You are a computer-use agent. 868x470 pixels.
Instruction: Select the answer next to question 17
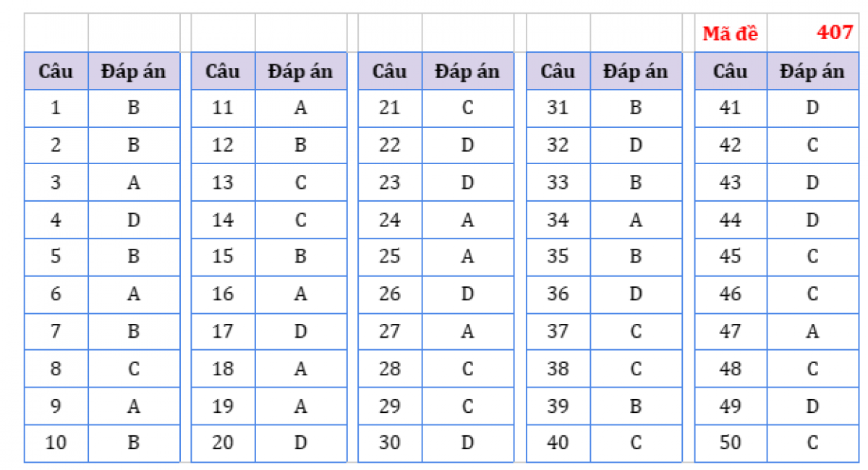pyautogui.click(x=301, y=332)
